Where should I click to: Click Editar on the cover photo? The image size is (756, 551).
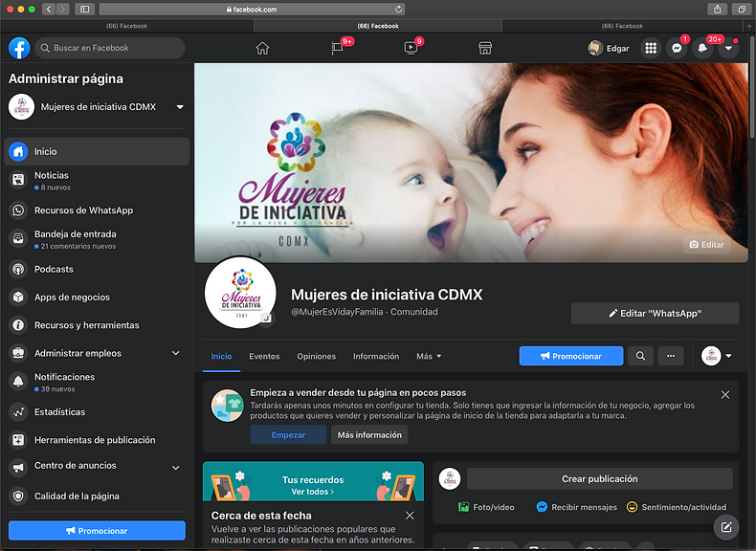707,244
